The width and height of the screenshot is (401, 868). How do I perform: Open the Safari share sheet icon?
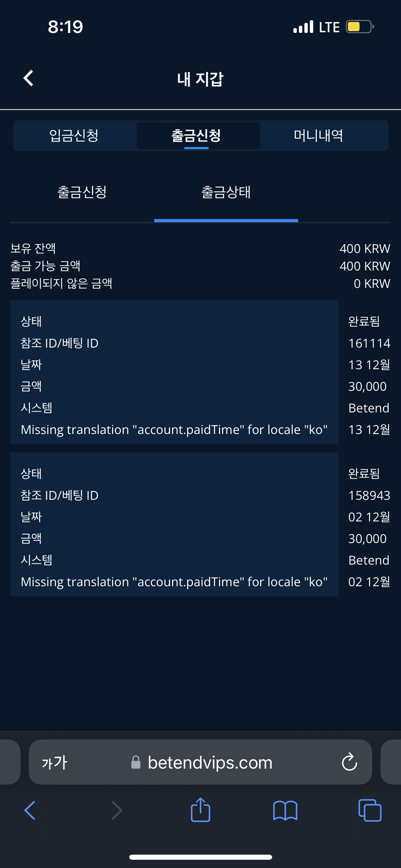(x=200, y=810)
